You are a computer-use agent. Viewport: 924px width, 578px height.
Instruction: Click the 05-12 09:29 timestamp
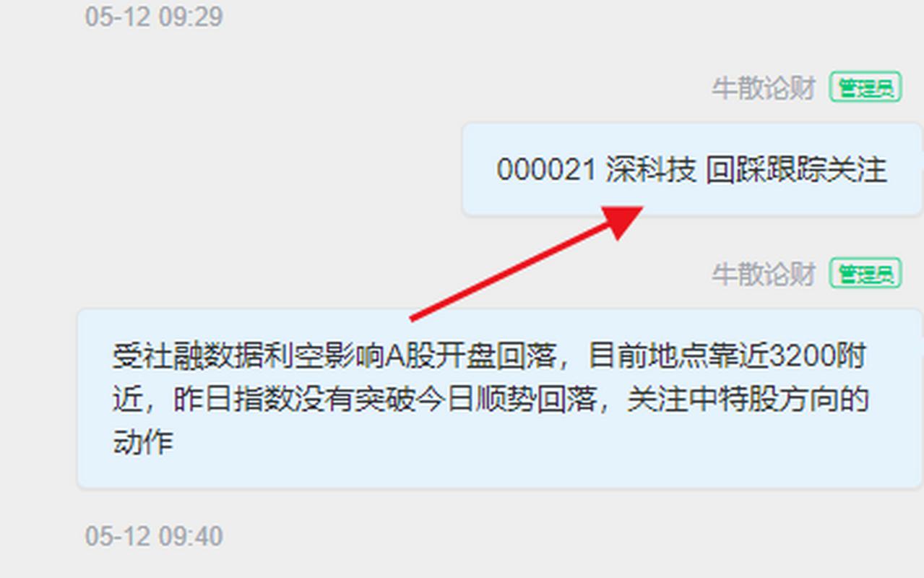click(x=154, y=17)
